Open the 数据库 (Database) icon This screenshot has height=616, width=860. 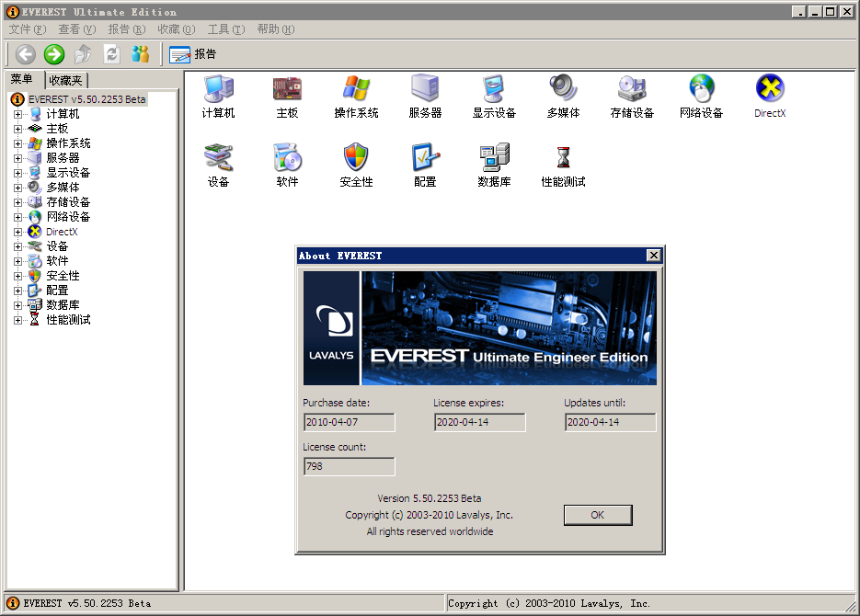tap(493, 161)
